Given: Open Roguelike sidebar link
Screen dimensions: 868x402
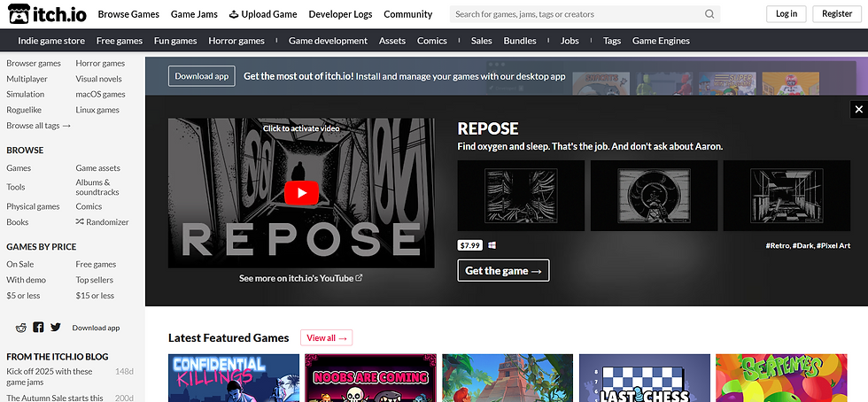Looking at the screenshot, I should coord(24,110).
